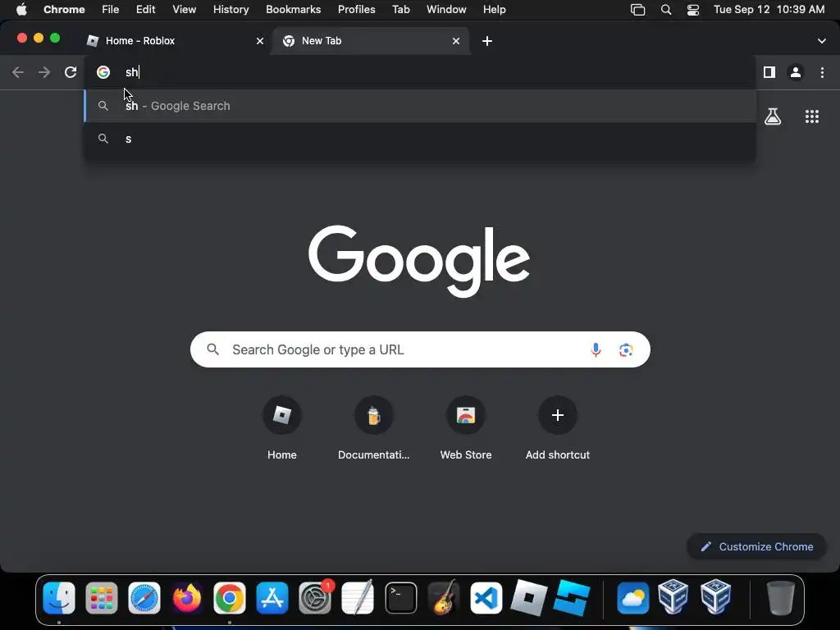Viewport: 840px width, 630px height.
Task: Select the New Tab tab
Action: 370,41
